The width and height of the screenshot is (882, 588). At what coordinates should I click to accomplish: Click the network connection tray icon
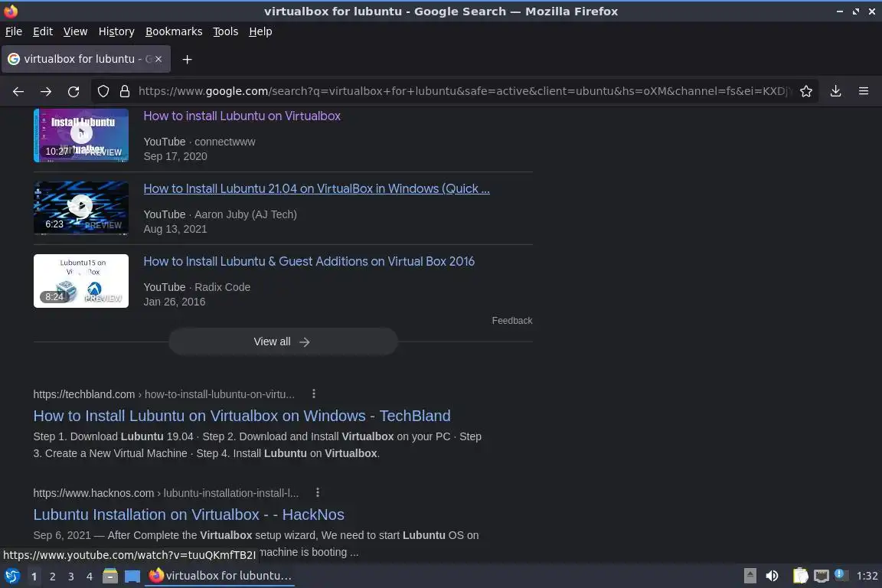822,576
